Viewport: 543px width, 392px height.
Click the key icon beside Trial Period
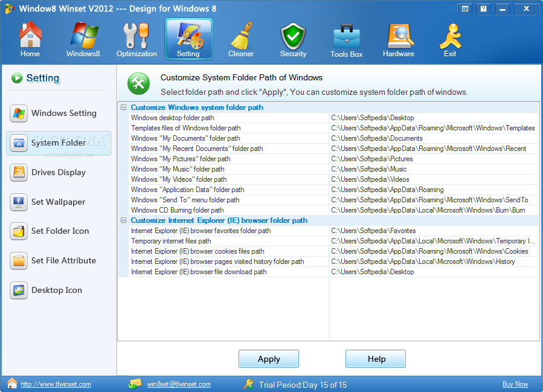pyautogui.click(x=248, y=384)
